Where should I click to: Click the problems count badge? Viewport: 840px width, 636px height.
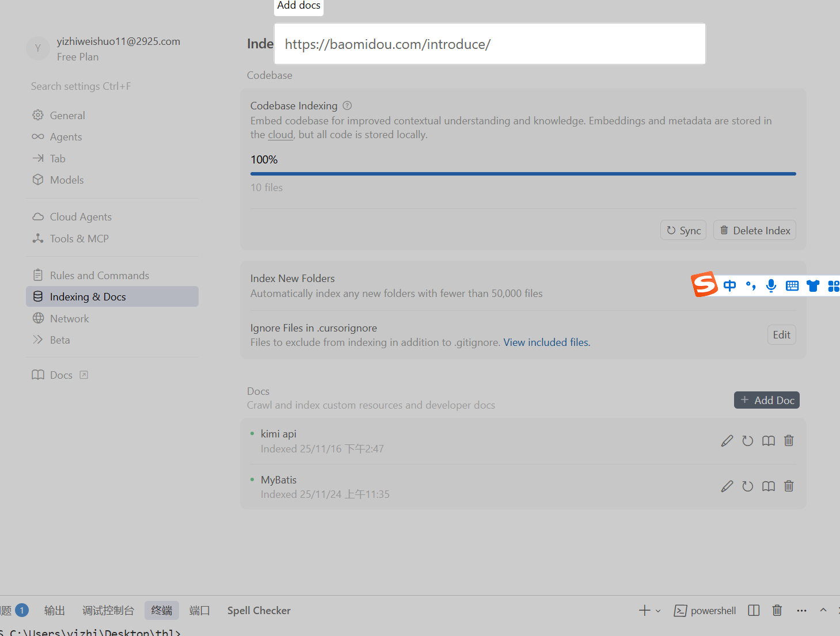22,610
